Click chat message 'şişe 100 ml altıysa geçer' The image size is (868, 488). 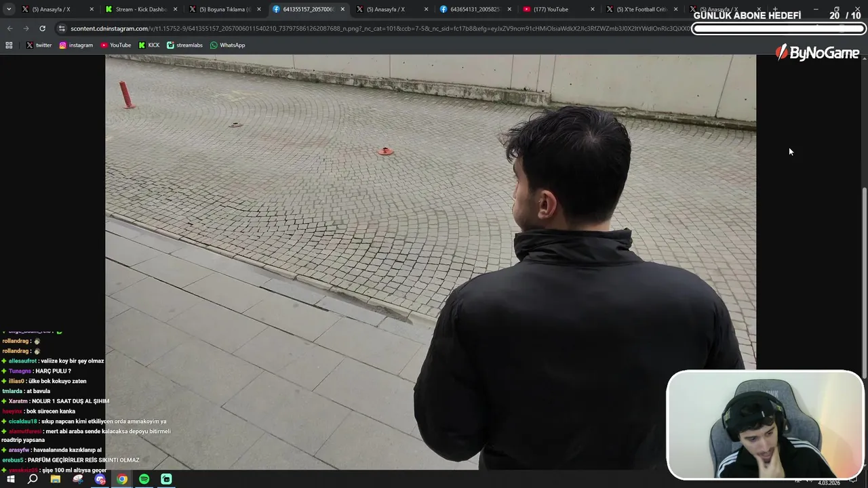point(74,470)
